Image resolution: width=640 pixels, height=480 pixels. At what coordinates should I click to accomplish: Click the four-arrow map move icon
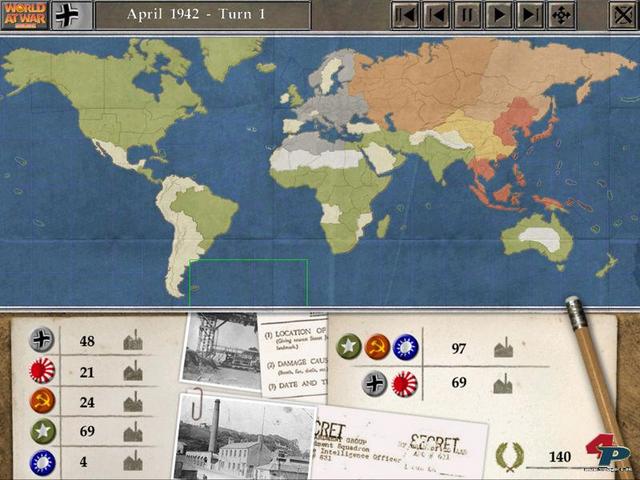(x=561, y=15)
